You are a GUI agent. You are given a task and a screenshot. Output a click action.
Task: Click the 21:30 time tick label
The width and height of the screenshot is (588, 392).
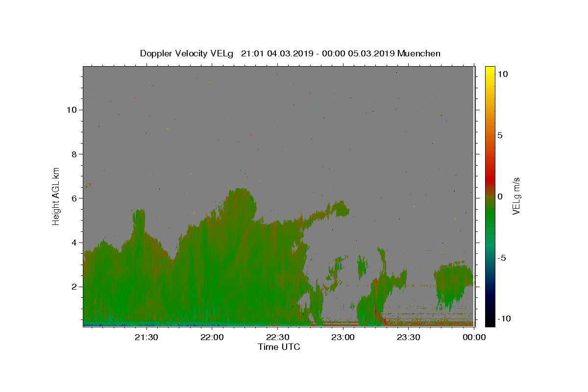click(146, 337)
